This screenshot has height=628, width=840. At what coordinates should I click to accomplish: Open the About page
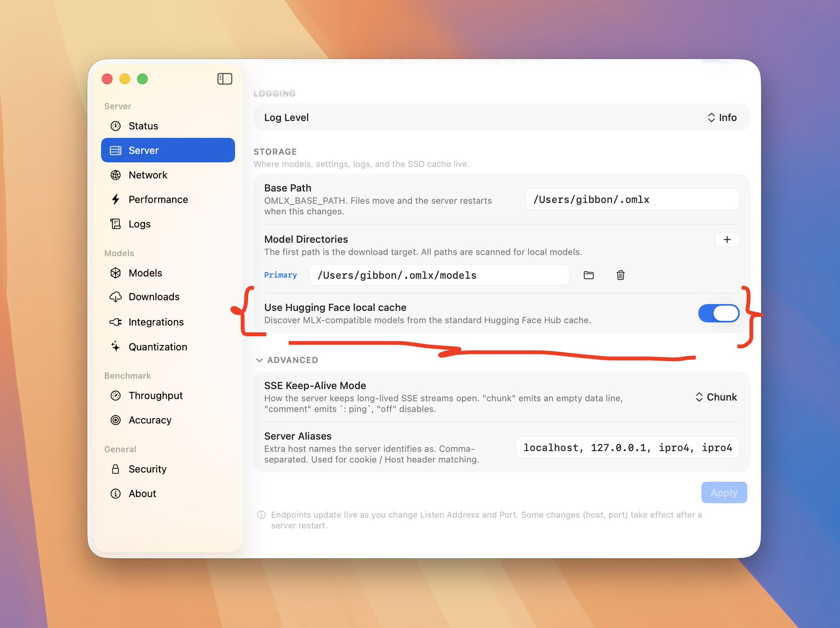click(x=168, y=493)
